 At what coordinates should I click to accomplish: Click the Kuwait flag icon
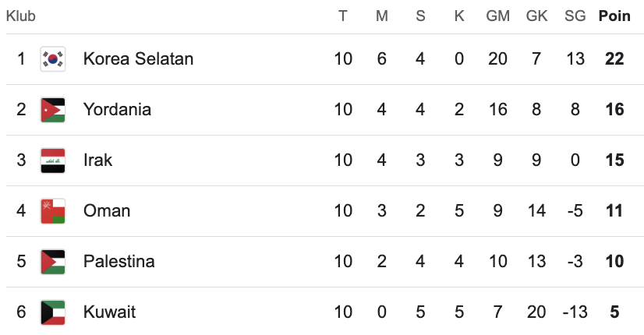(x=53, y=312)
